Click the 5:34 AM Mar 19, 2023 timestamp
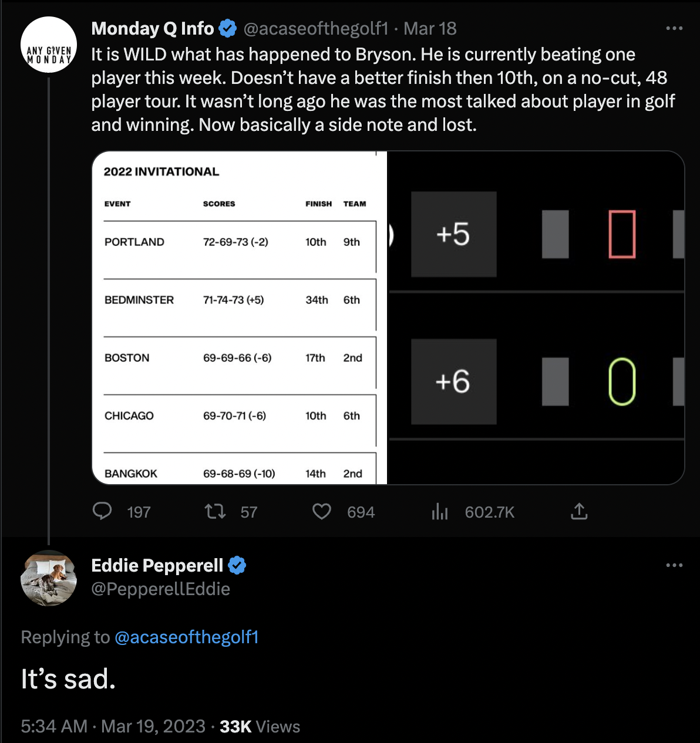This screenshot has height=743, width=700. coord(113,727)
